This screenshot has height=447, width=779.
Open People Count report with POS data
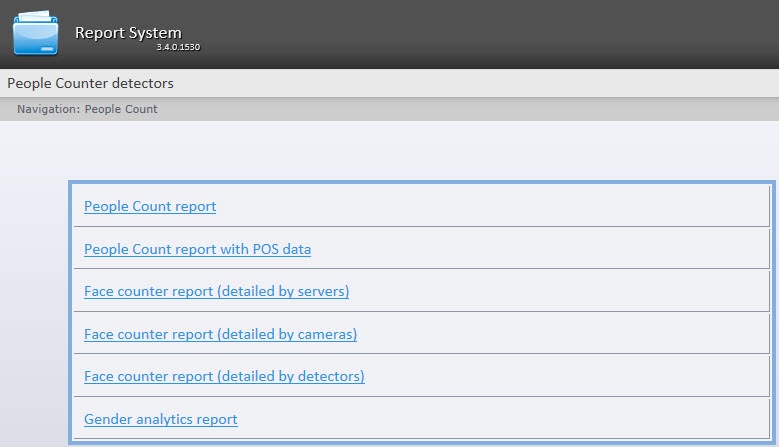197,249
